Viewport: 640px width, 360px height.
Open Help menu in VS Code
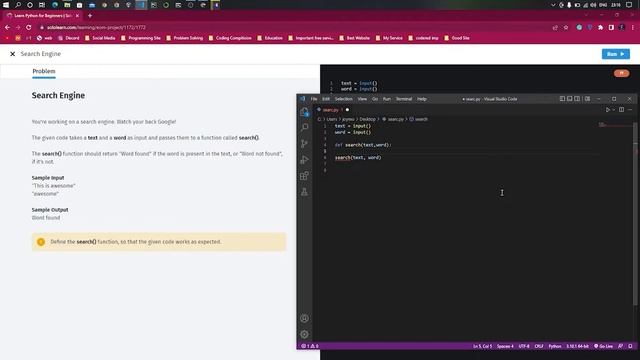422,99
